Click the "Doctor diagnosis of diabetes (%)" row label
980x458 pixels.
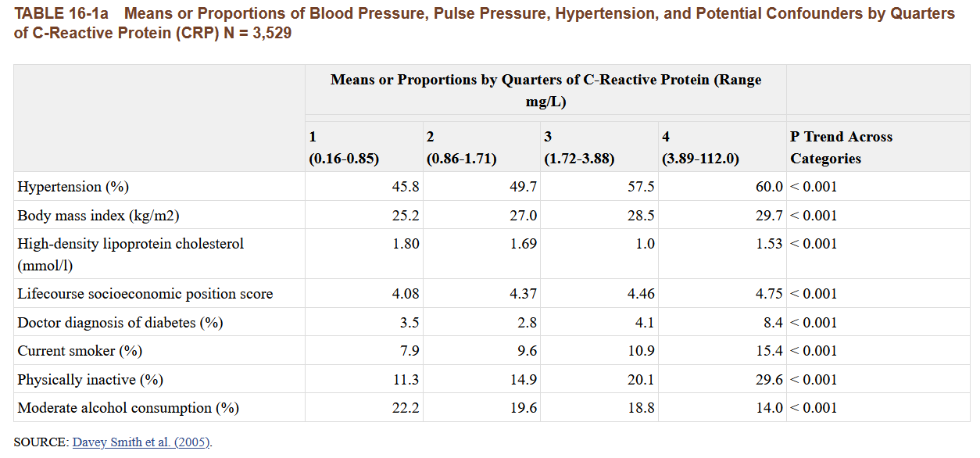click(x=120, y=323)
